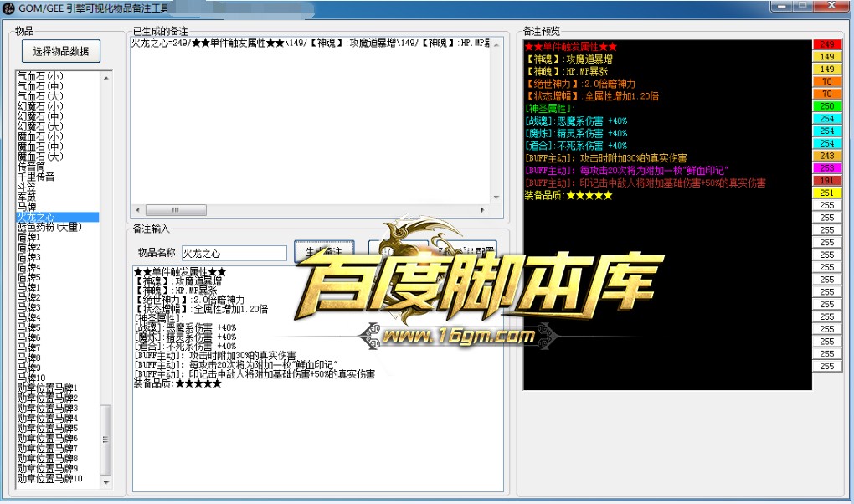The width and height of the screenshot is (854, 504).
Task: Click the generated remarks horizontal scrollbar thumb
Action: pos(176,210)
